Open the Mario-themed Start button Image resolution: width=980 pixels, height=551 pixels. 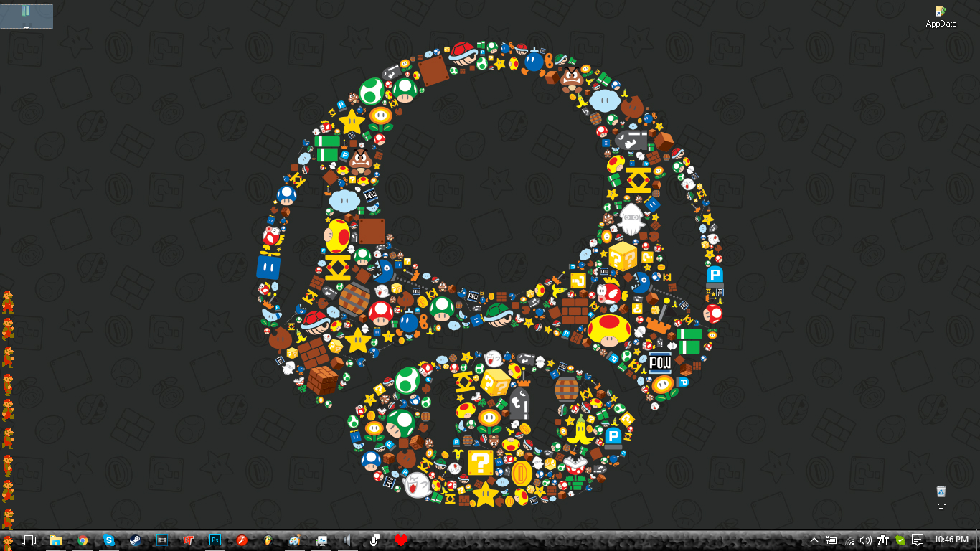coord(8,540)
